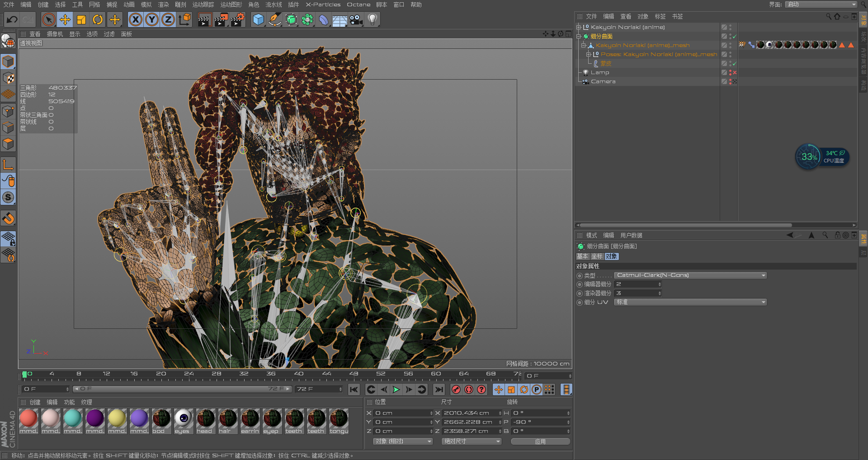Play the animation forward

click(396, 389)
